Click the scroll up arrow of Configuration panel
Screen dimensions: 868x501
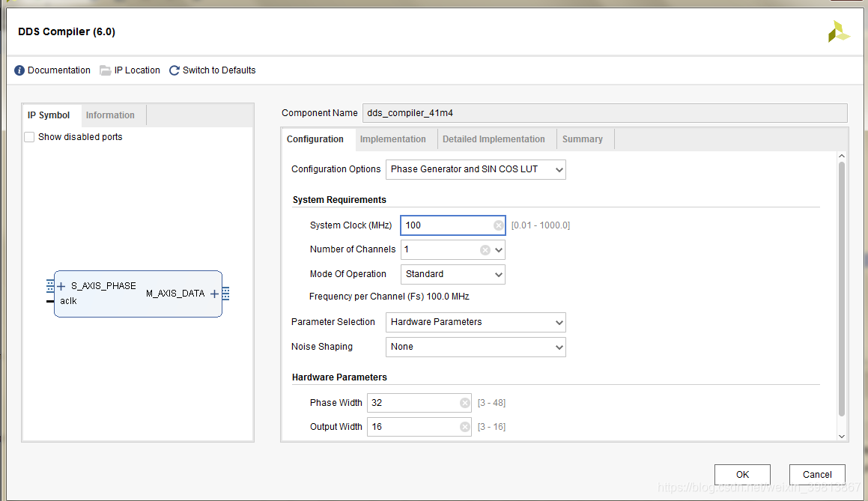(x=842, y=156)
